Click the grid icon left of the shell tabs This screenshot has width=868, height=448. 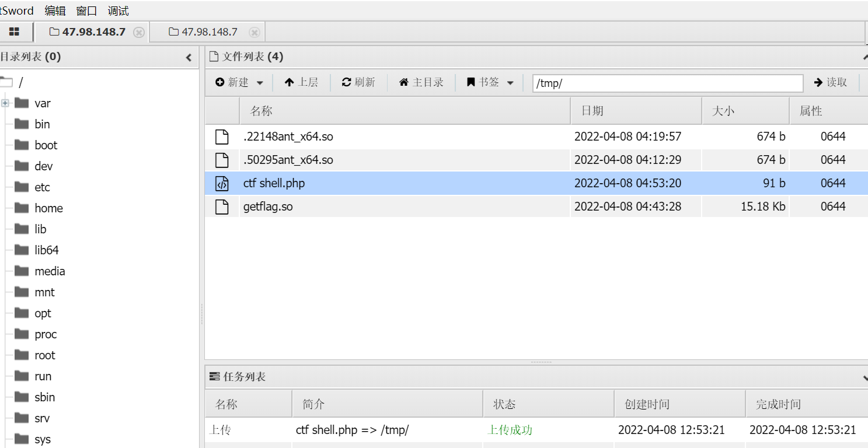pos(15,32)
